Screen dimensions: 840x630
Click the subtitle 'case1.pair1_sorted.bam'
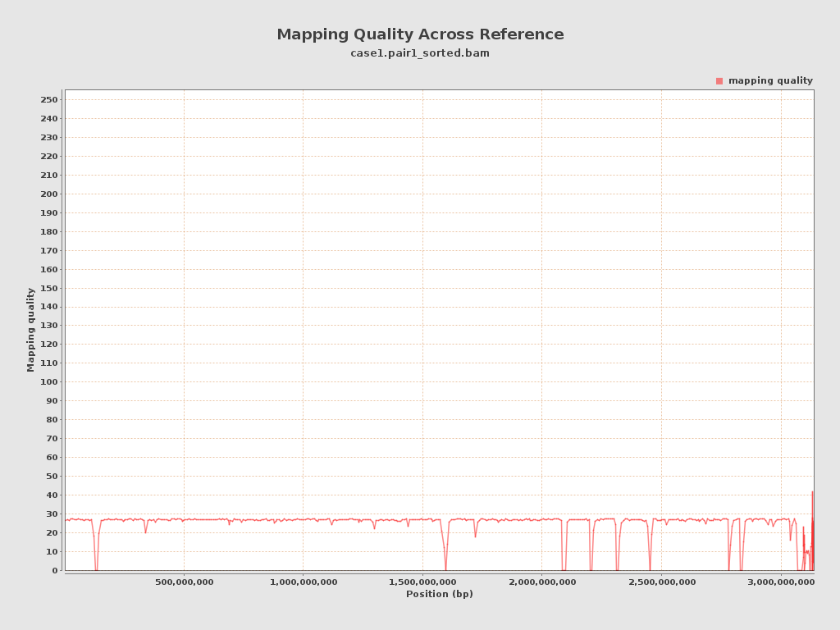[x=420, y=53]
